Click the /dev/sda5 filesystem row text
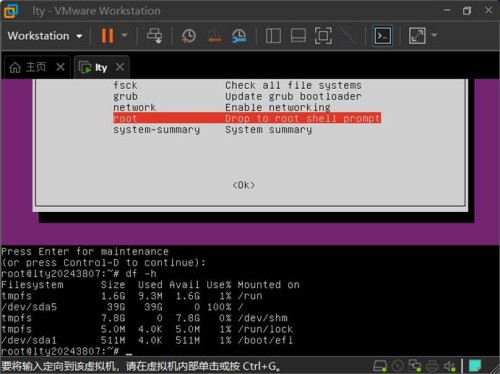The image size is (500, 374). pyautogui.click(x=122, y=307)
